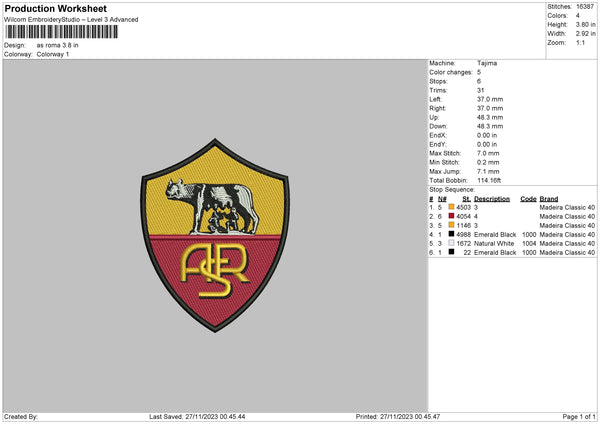
Task: Click the Colors count value 4
Action: pos(578,16)
